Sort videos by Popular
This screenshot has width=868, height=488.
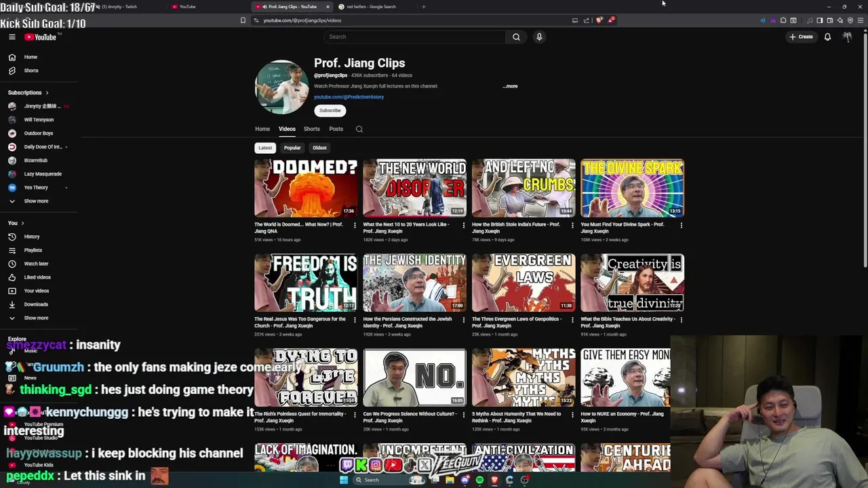click(x=292, y=148)
